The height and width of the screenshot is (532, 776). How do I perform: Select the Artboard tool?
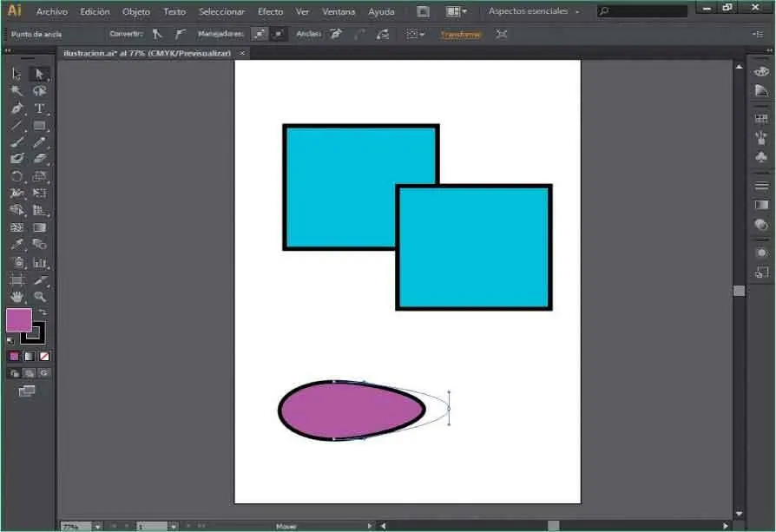(16, 280)
